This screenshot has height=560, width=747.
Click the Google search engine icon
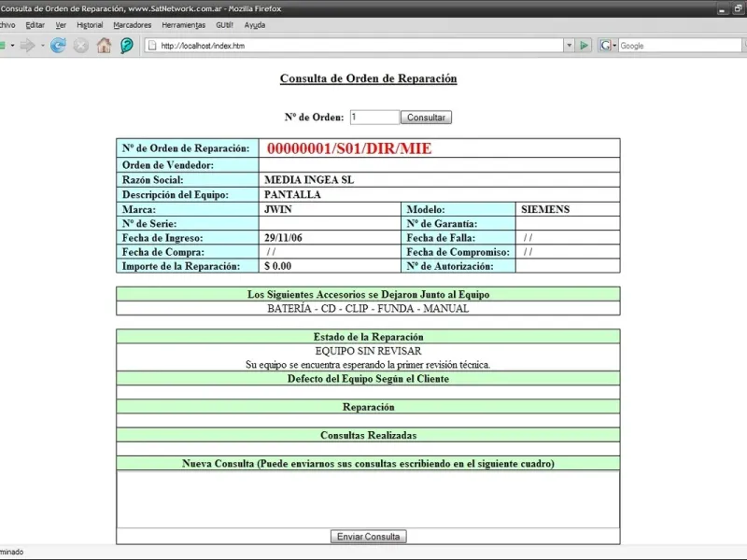pyautogui.click(x=605, y=46)
